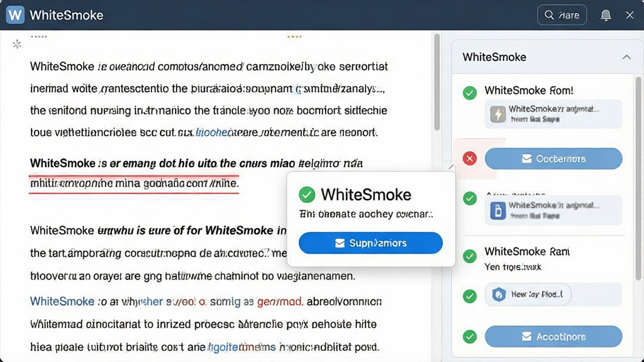
Task: Click the Acootinors button
Action: tap(553, 337)
